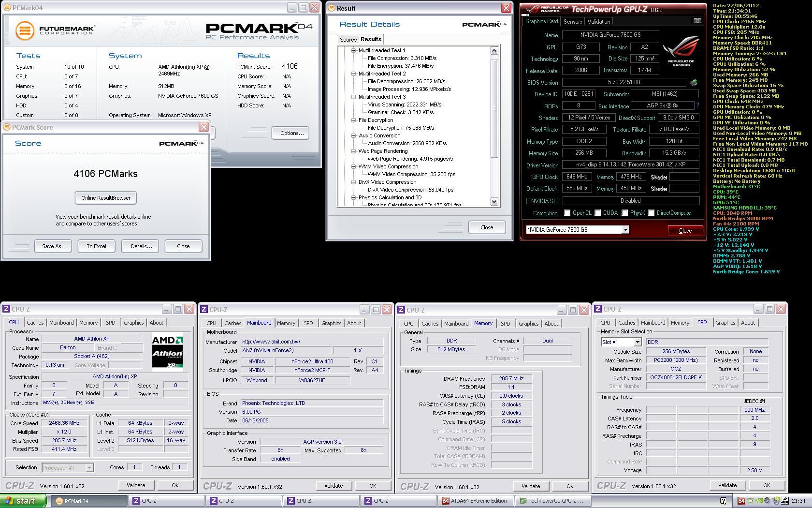Click the Result details vertical scrollbar thumb
The height and width of the screenshot is (508, 812).
pos(494,108)
